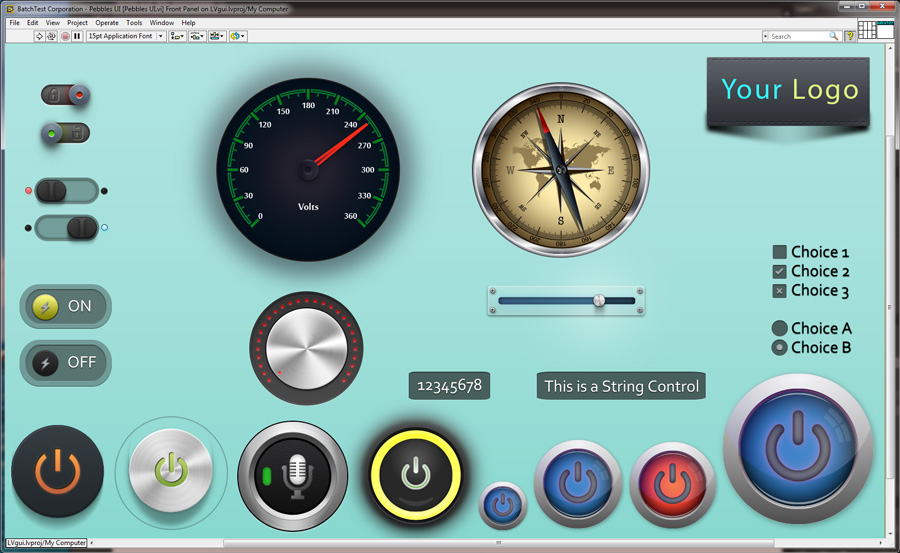Screen dimensions: 900x553
Task: Click the VI icon next to connector pane
Action: (885, 29)
